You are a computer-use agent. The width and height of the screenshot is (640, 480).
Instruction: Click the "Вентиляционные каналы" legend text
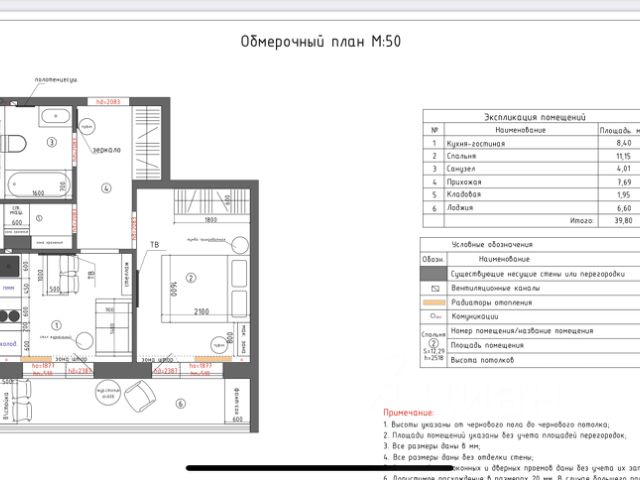[x=496, y=288]
